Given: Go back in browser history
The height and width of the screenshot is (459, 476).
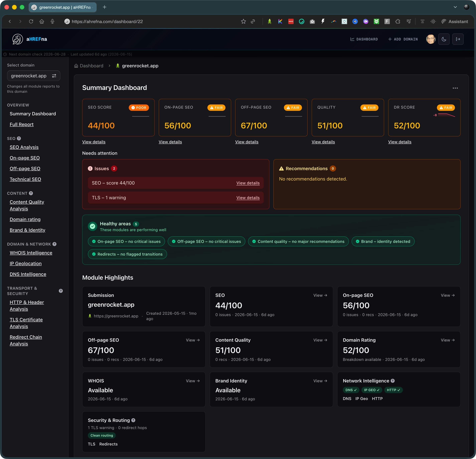Looking at the screenshot, I should click(x=10, y=21).
